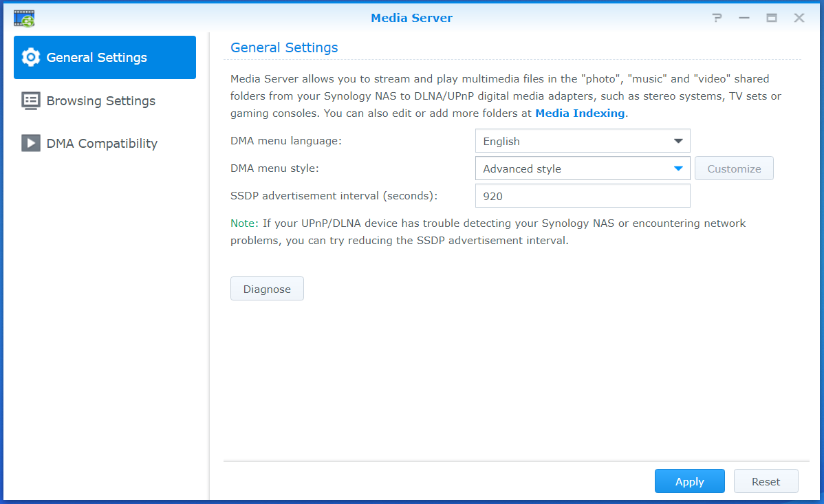Click the list icon beside Browsing Settings
Screen dimensions: 824x504
point(30,100)
